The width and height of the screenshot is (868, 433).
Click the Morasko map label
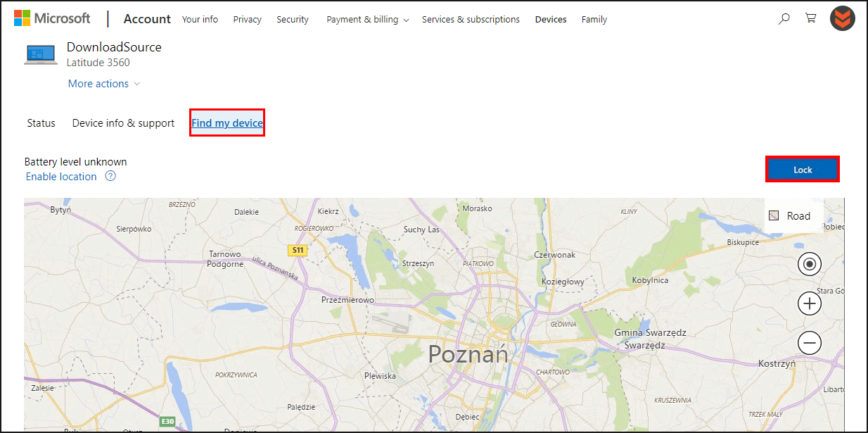(478, 209)
